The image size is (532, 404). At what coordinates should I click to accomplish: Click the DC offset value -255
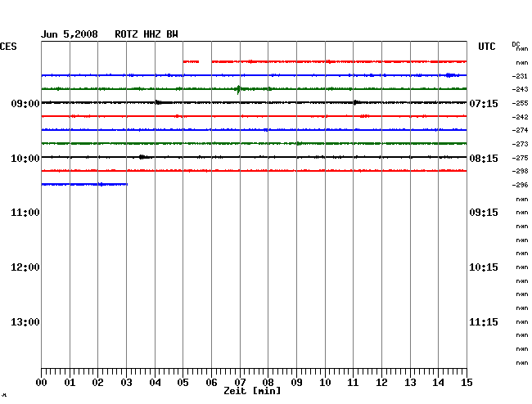520,103
